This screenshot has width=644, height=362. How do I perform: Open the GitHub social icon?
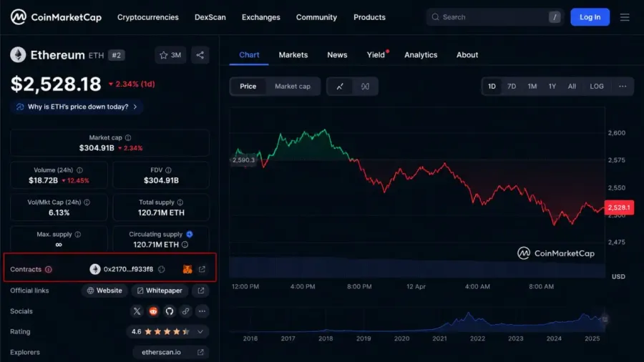pyautogui.click(x=169, y=311)
